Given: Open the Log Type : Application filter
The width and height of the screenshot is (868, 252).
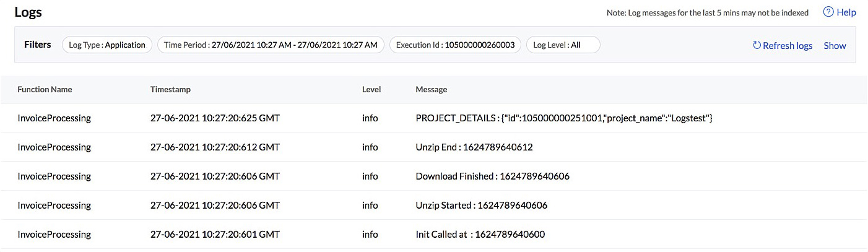Looking at the screenshot, I should click(x=107, y=45).
